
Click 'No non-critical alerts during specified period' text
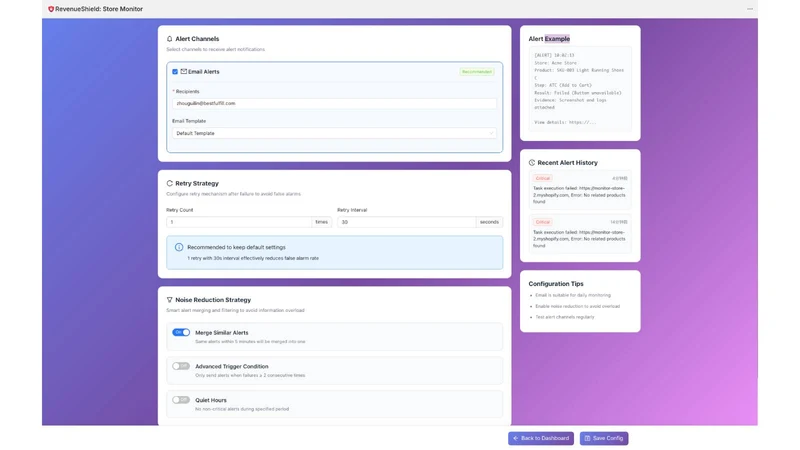pos(242,409)
